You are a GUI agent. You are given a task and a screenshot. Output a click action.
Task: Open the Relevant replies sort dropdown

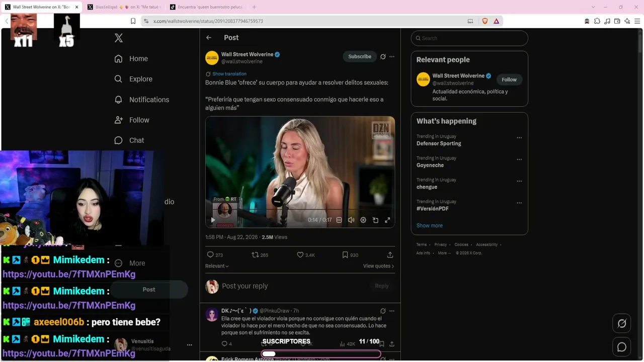(x=217, y=266)
